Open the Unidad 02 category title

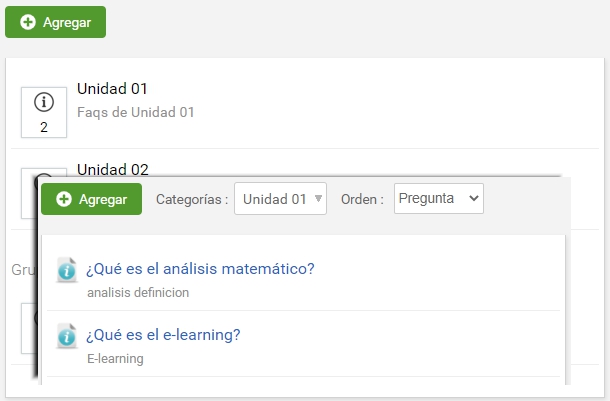coord(113,170)
